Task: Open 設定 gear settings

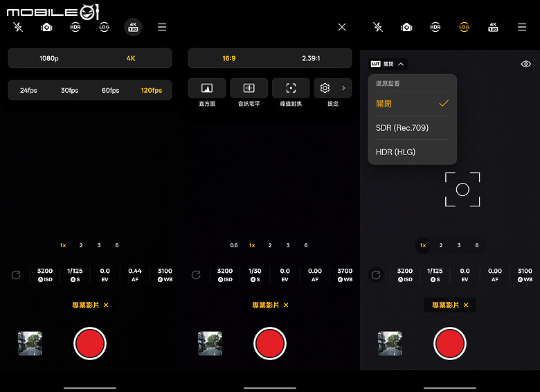Action: click(x=325, y=88)
